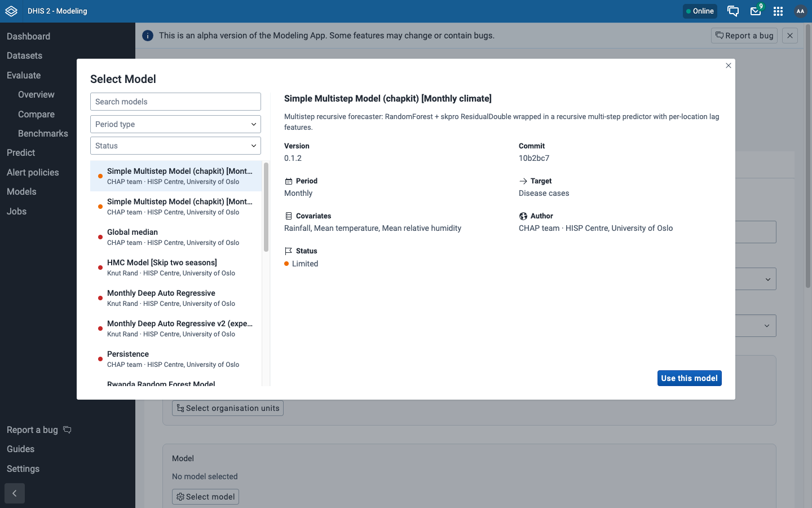This screenshot has height=508, width=812.
Task: Click the info icon in the alpha banner
Action: pos(148,36)
